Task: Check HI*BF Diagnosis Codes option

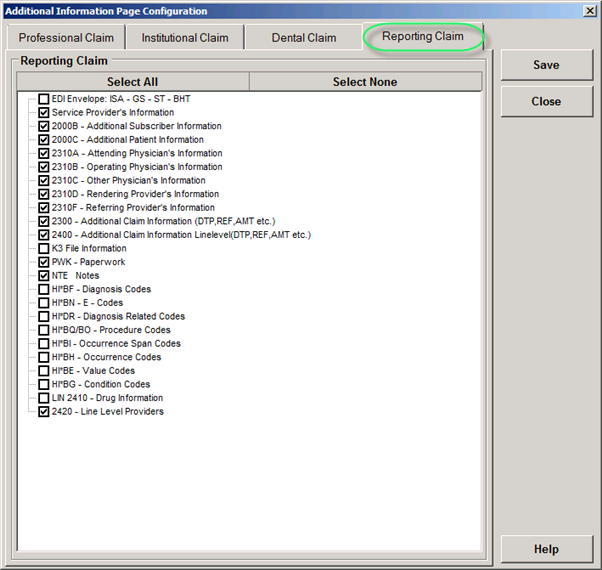Action: (x=44, y=289)
